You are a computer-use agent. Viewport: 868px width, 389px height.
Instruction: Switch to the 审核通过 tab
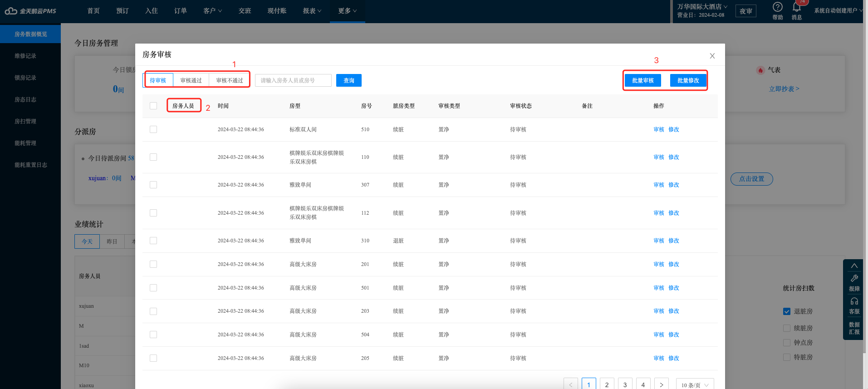191,80
